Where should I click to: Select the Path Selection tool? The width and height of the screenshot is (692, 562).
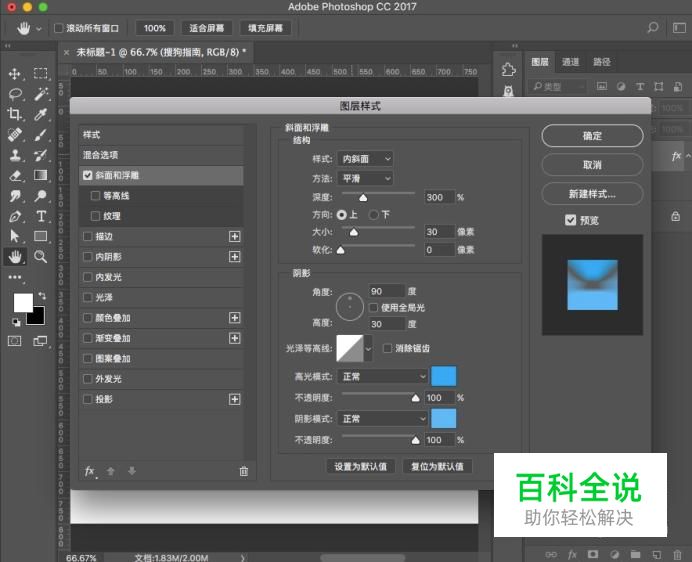pyautogui.click(x=15, y=236)
